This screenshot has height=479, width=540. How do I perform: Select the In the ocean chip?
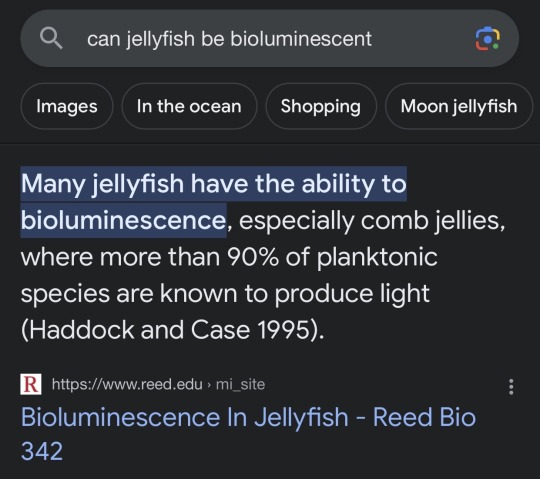point(189,106)
